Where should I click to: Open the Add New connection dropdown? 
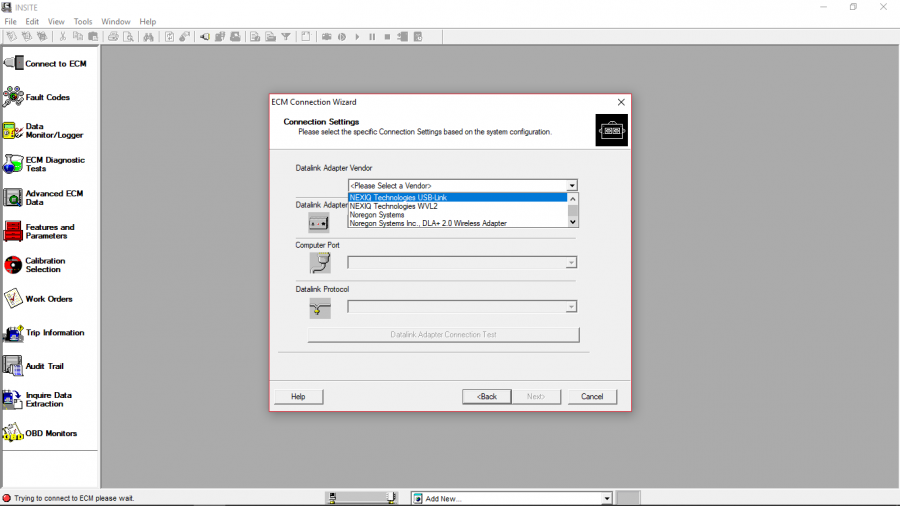(x=606, y=498)
